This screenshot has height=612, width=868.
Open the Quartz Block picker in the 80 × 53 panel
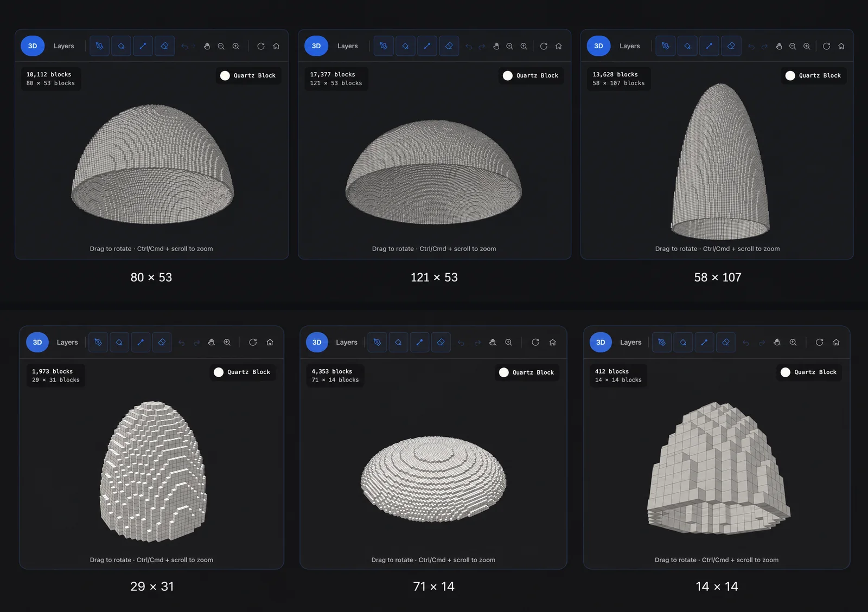click(x=248, y=75)
